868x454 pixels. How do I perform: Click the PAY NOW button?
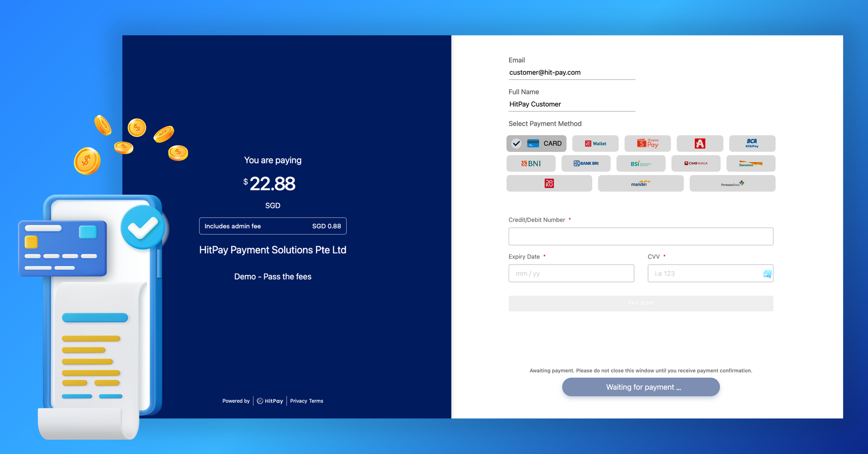641,304
